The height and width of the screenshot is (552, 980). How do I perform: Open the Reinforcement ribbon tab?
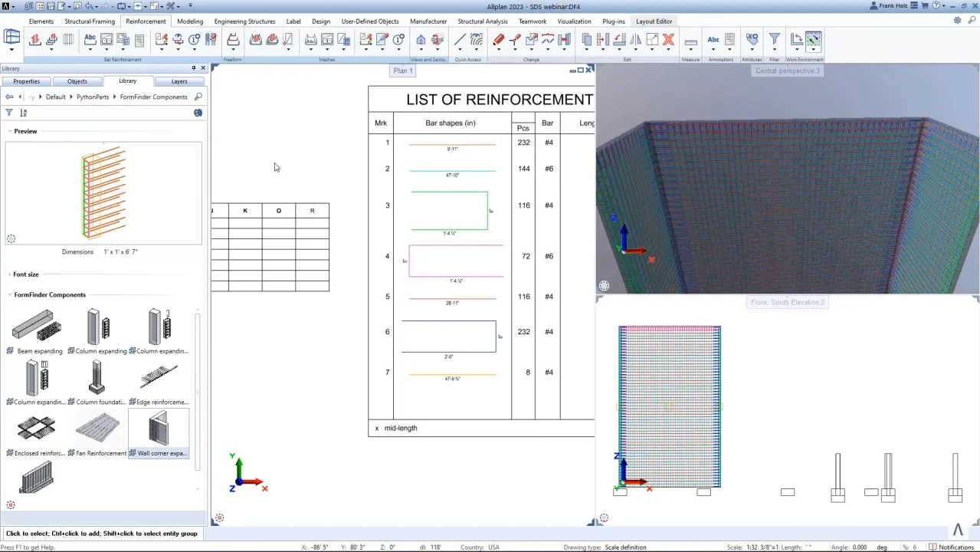coord(146,21)
